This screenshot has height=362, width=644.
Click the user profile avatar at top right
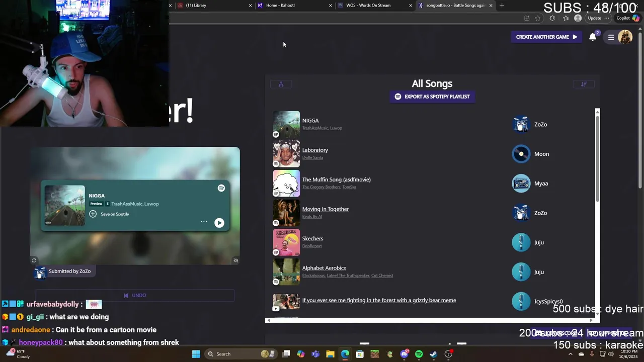point(625,37)
